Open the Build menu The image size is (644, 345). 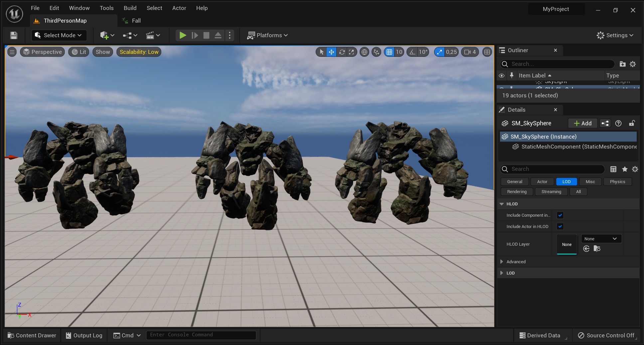130,8
